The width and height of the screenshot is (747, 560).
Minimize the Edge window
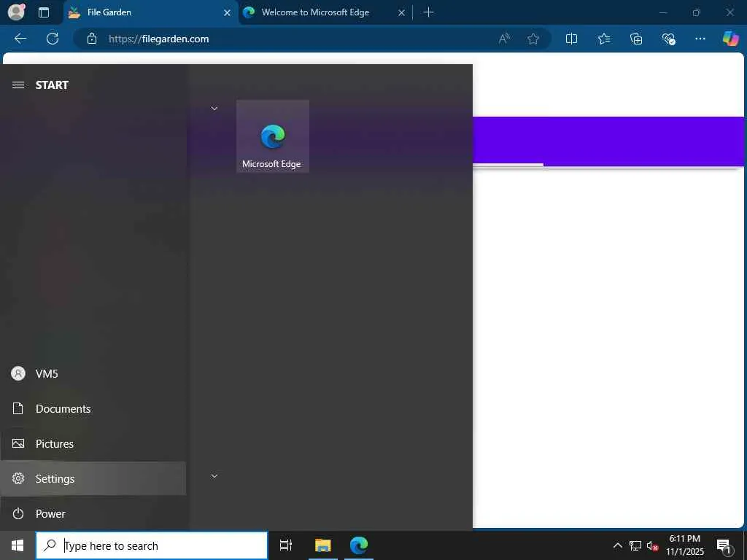click(662, 12)
